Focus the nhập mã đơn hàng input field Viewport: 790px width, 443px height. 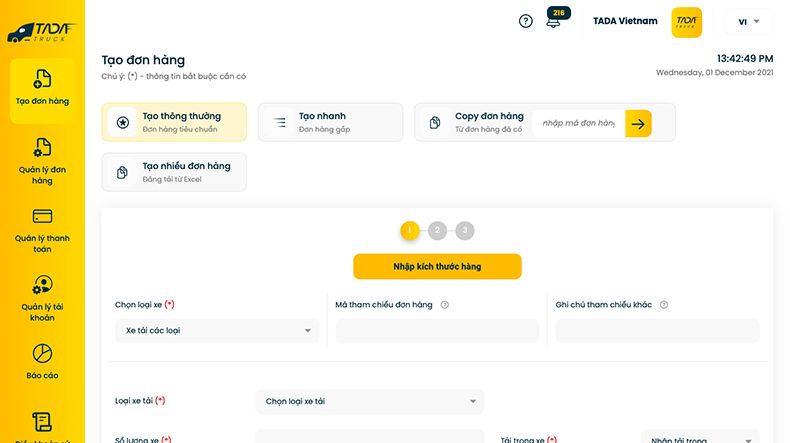(x=578, y=123)
